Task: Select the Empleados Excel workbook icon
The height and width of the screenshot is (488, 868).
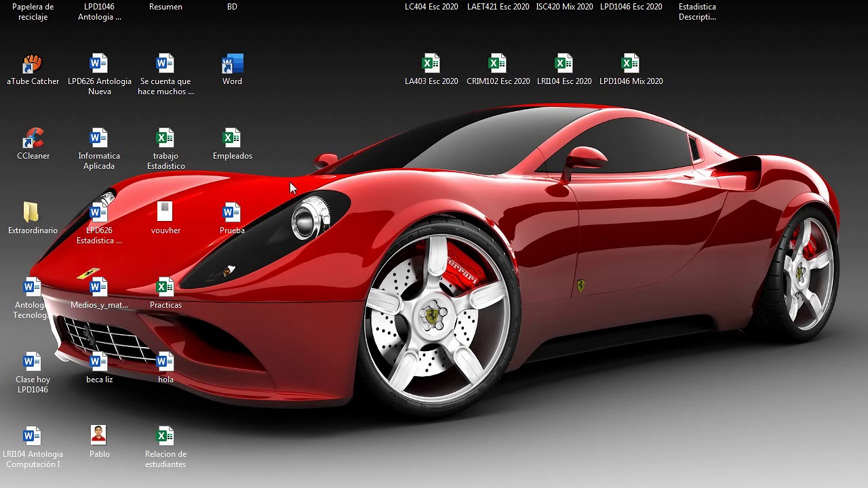Action: [x=232, y=138]
